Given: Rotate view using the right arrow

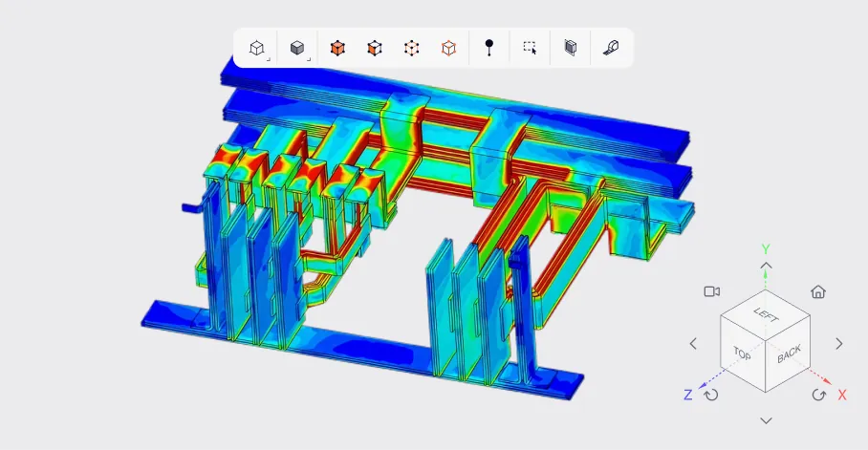Looking at the screenshot, I should 839,344.
